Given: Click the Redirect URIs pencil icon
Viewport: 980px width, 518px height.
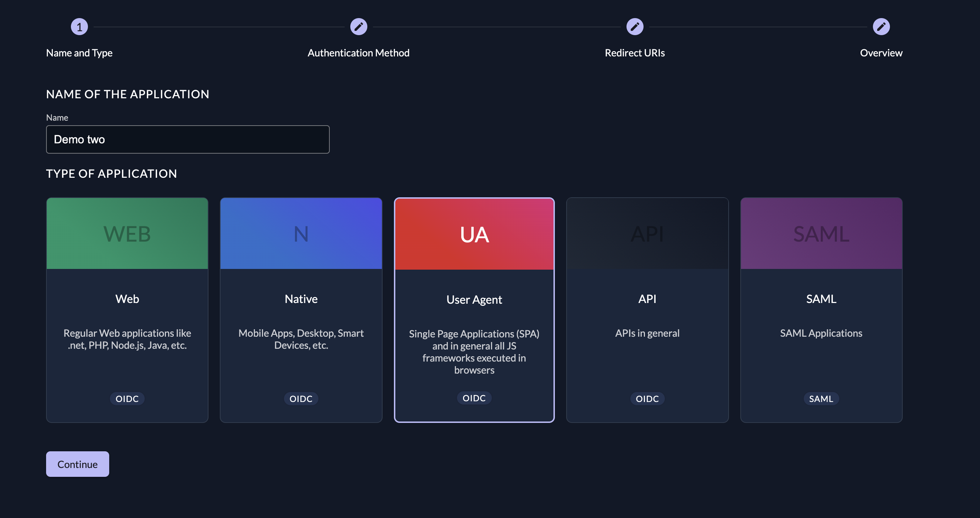Looking at the screenshot, I should click(635, 27).
